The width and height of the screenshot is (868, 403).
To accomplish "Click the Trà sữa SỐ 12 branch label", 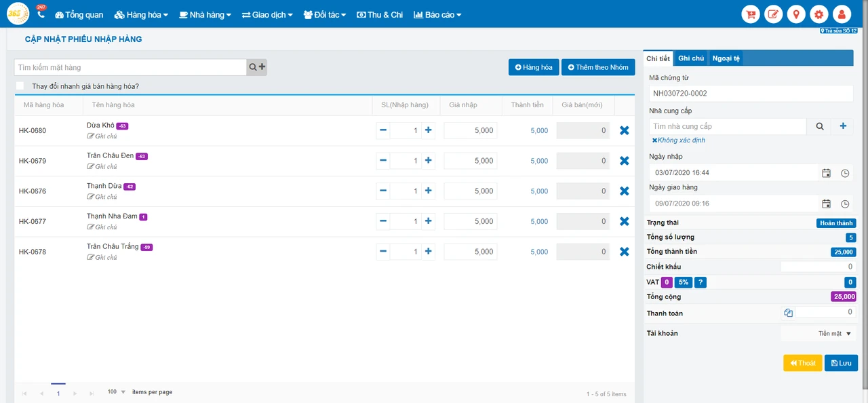I will [839, 31].
